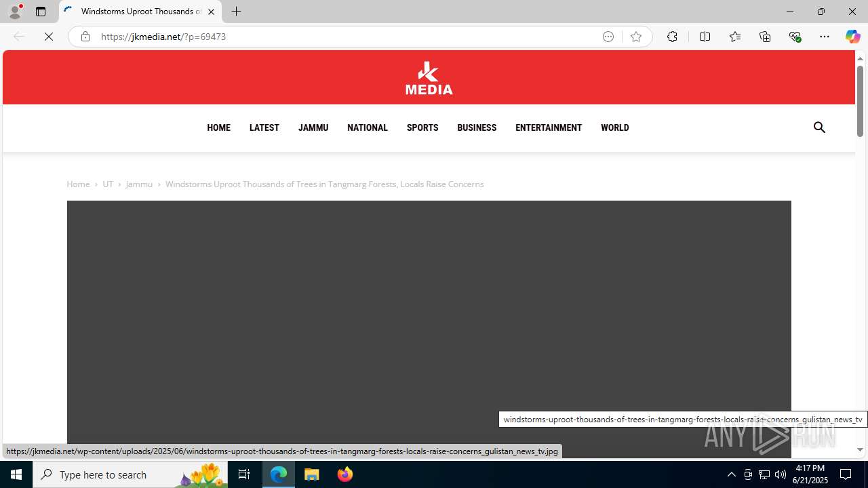Minimize the Edge browser window
The width and height of the screenshot is (868, 488).
[x=789, y=12]
